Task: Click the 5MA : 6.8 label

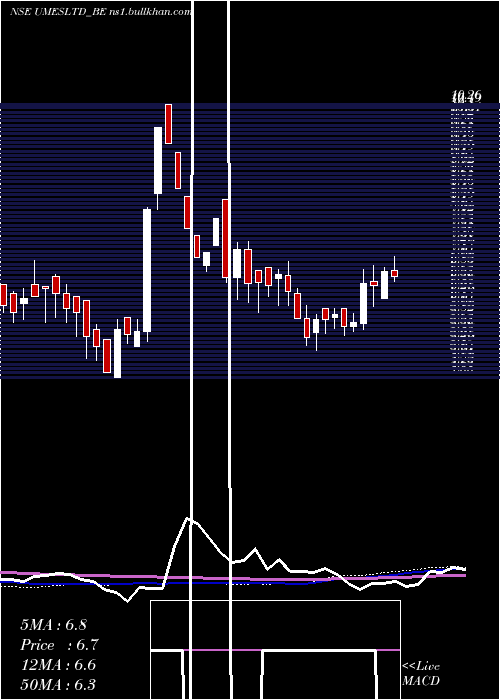Action: pyautogui.click(x=54, y=625)
